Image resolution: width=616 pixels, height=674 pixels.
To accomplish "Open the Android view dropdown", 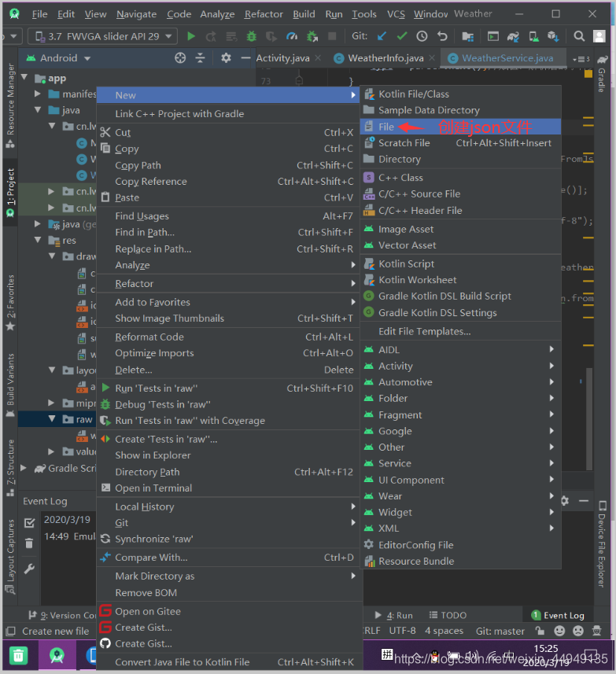I will tap(58, 58).
